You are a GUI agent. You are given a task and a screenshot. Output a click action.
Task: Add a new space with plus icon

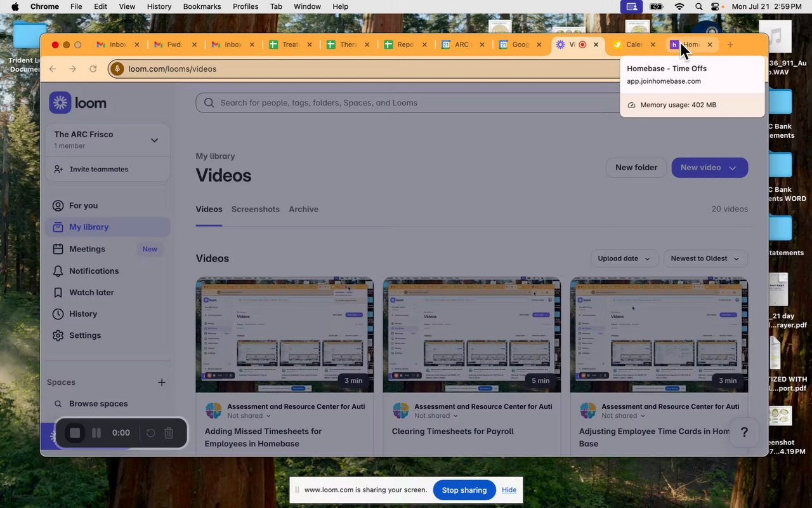point(162,382)
